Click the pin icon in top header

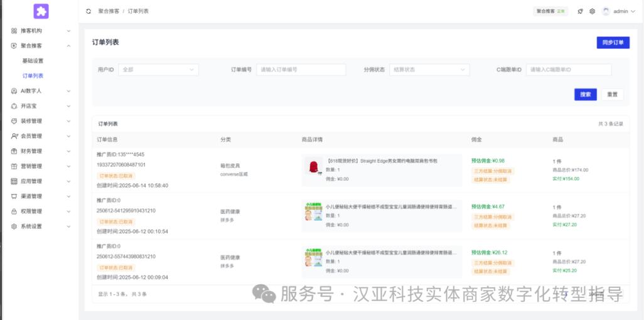click(580, 11)
